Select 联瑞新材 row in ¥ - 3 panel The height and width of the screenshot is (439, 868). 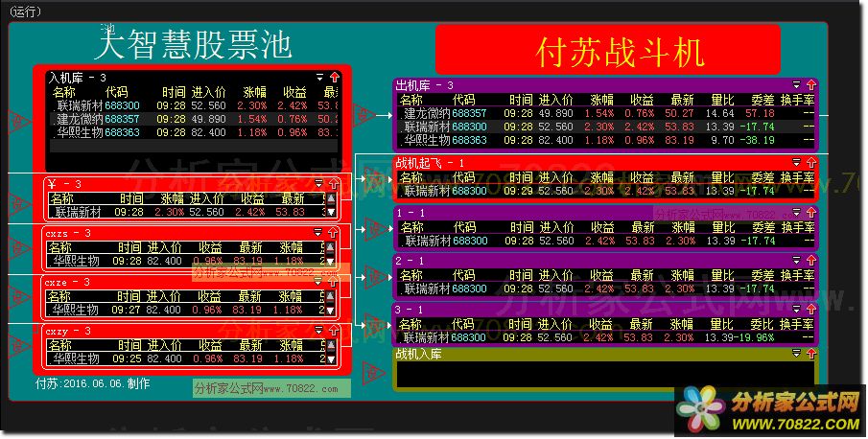coord(187,212)
